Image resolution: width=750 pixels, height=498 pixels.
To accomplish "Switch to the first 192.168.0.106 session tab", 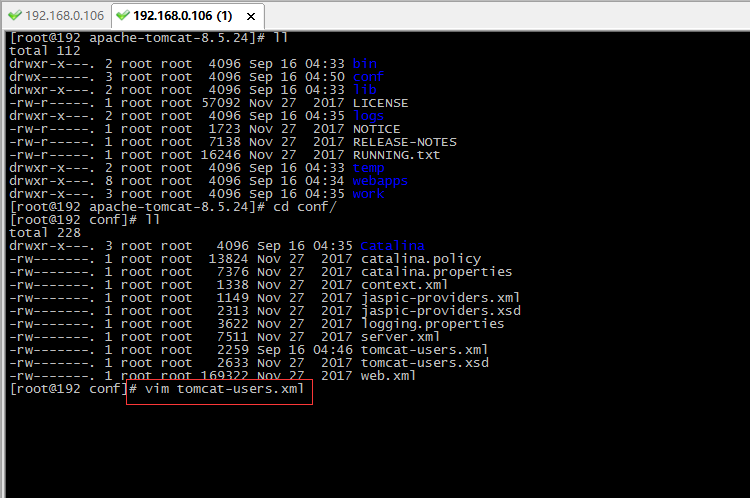I will pyautogui.click(x=56, y=16).
